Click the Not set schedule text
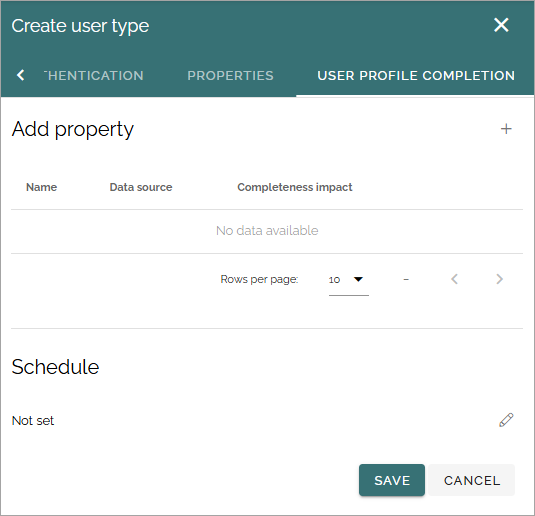 [x=33, y=420]
